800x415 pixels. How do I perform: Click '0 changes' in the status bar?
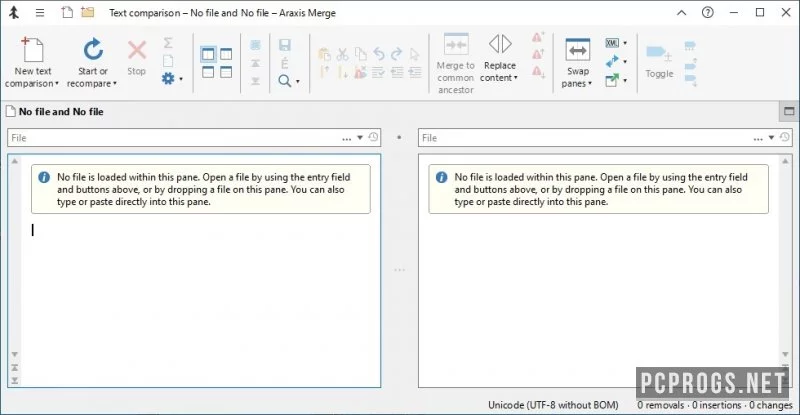[770, 405]
